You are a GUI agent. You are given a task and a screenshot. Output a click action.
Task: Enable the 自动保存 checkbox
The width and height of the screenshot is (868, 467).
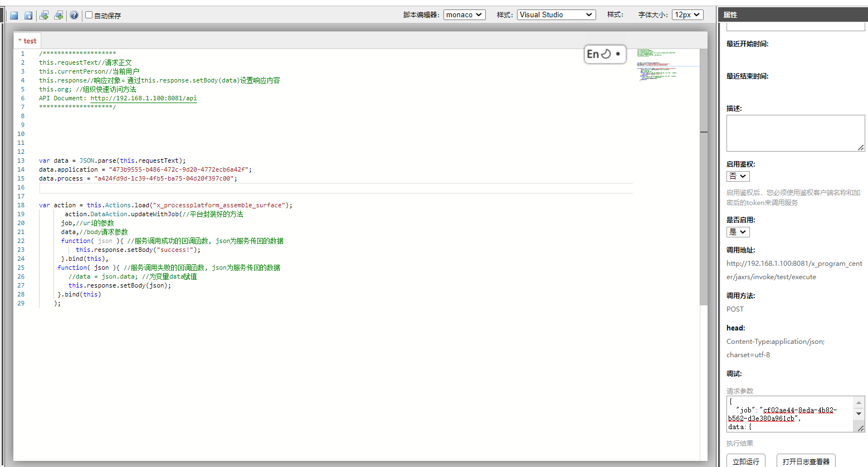(x=89, y=15)
